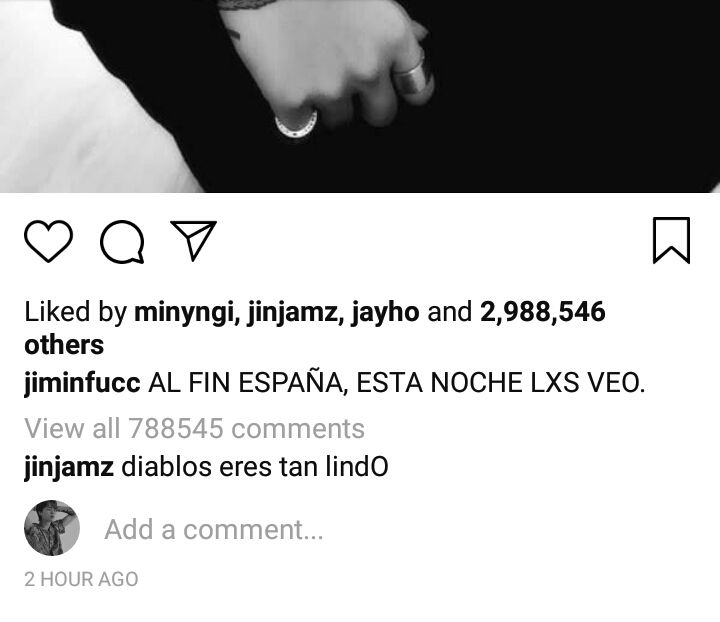Screen dimensions: 720x622
Task: Save post with the bookmark icon
Action: (x=671, y=241)
